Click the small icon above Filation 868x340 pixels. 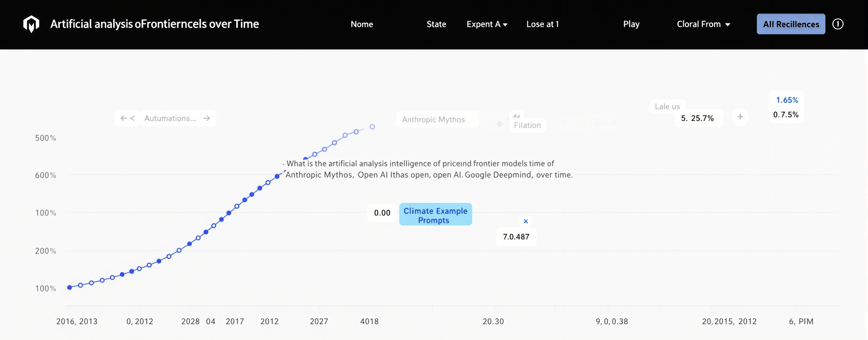(x=516, y=116)
